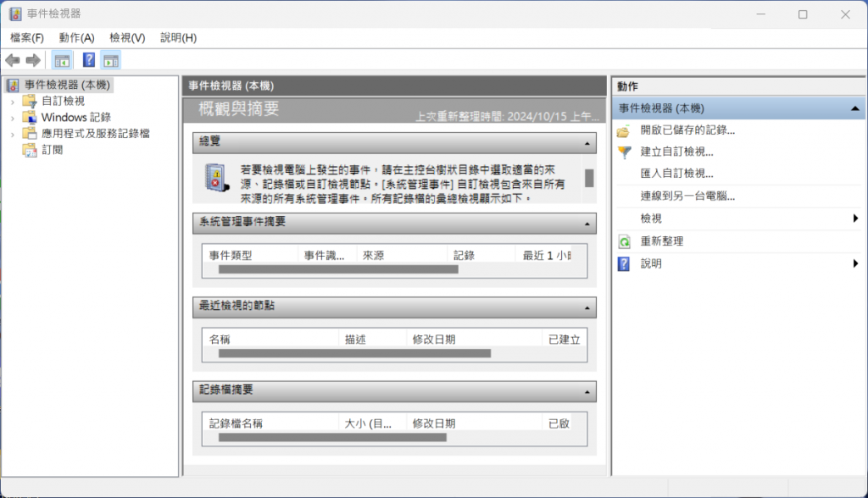Open the 動作(A) menu
The width and height of the screenshot is (868, 498).
[77, 37]
